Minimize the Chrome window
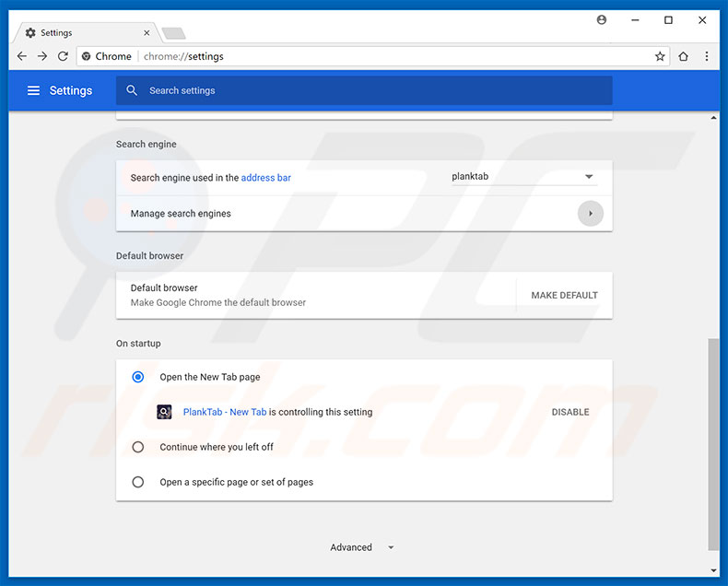728x586 pixels. pos(635,20)
